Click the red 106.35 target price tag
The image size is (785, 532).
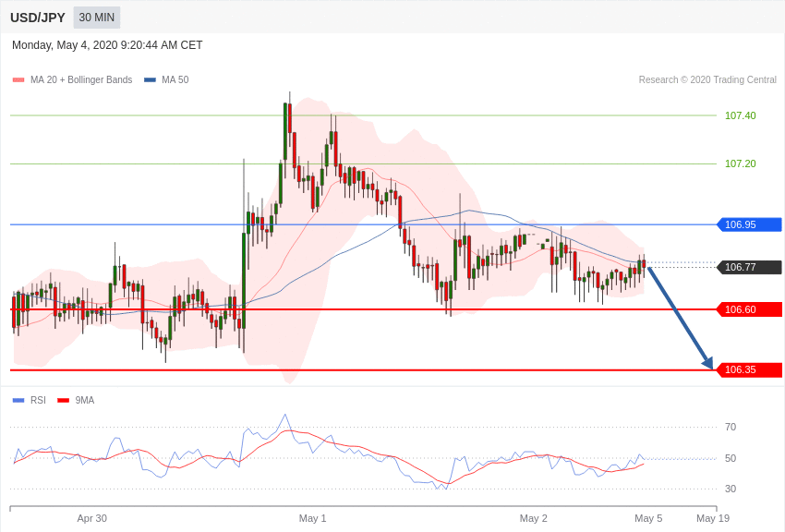(750, 369)
